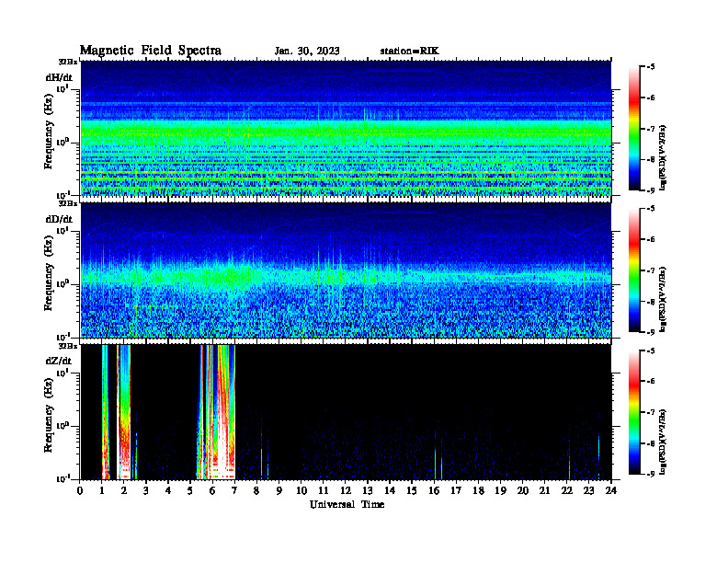Click the "3" tick on the time axis
Image resolution: width=728 pixels, height=563 pixels.
point(146,490)
